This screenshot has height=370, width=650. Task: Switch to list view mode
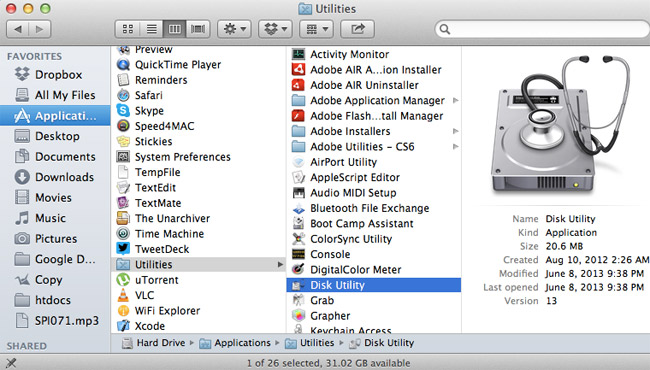(151, 29)
